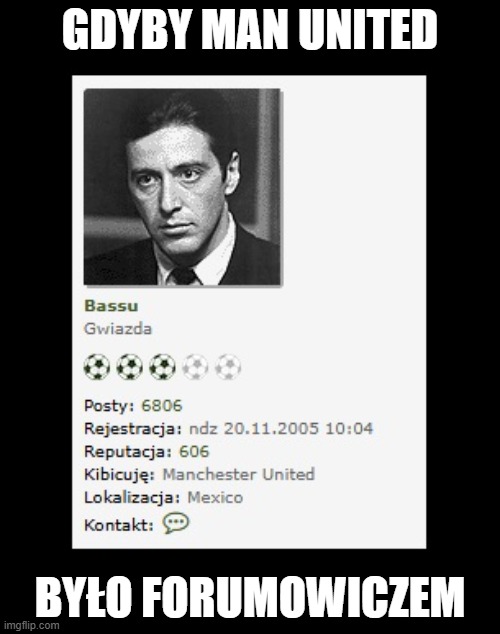This screenshot has width=500, height=634.
Task: Click the Gwiazda rank title
Action: click(x=118, y=329)
